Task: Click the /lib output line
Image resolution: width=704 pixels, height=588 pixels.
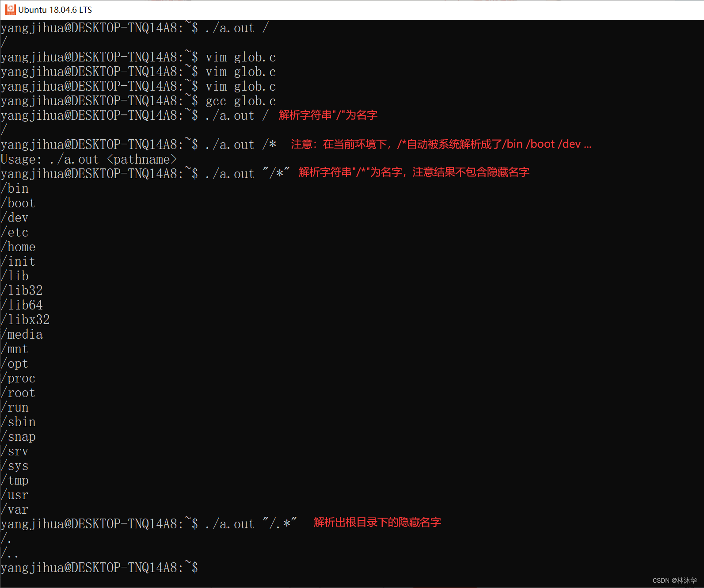Action: click(15, 276)
